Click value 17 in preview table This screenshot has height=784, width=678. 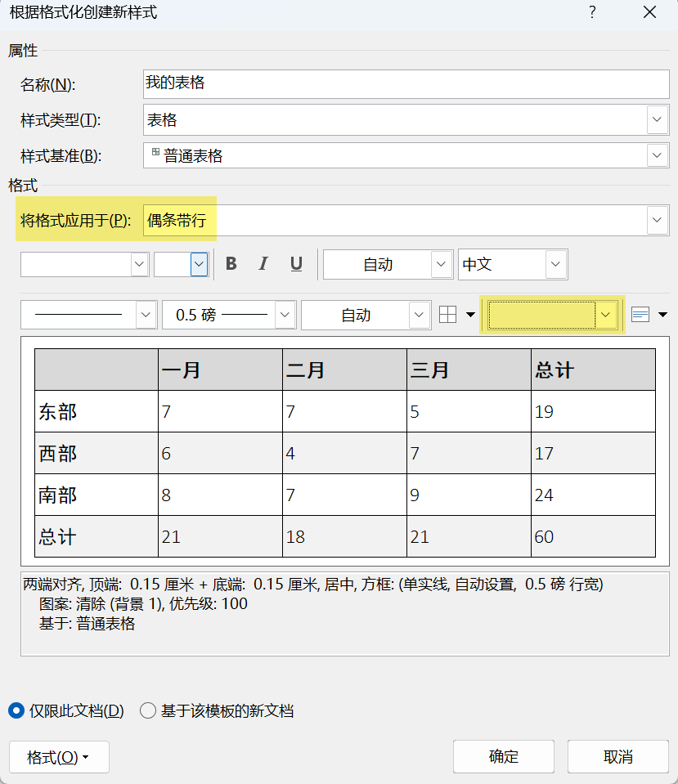544,454
